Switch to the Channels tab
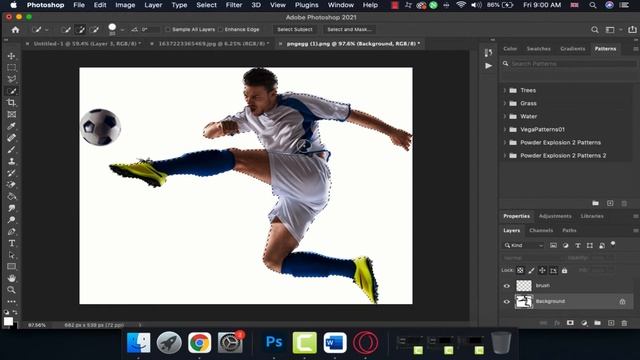This screenshot has width=640, height=360. tap(541, 231)
